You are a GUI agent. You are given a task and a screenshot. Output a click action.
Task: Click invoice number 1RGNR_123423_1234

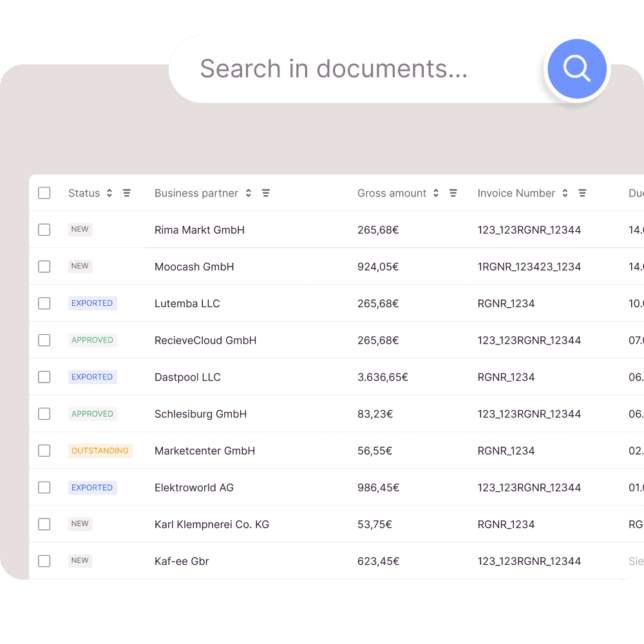coord(529,267)
